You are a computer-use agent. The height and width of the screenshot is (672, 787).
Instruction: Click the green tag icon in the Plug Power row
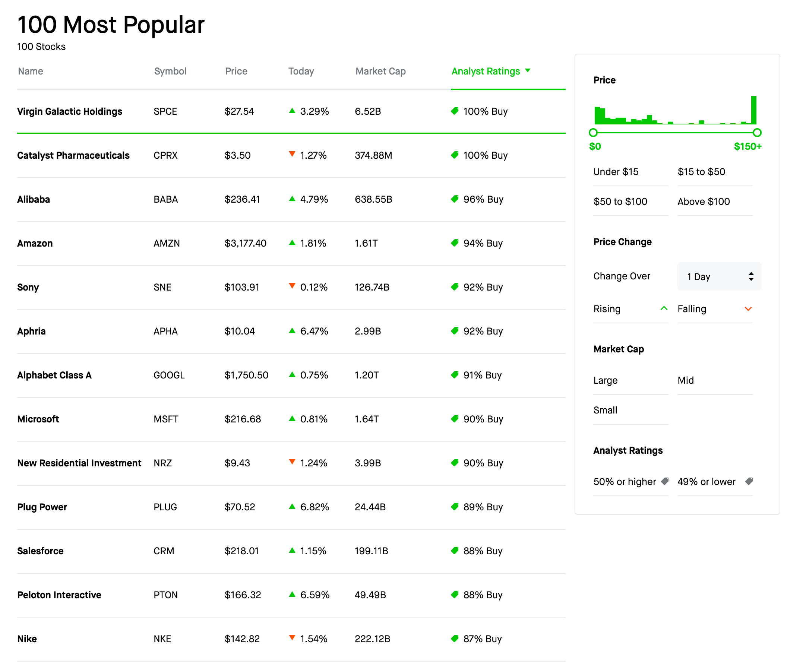coord(455,507)
